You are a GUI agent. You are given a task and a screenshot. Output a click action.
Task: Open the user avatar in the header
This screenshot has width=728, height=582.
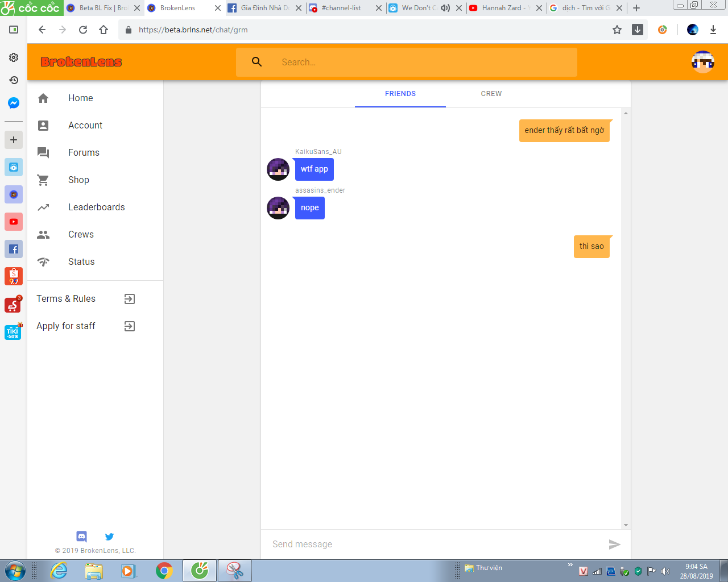coord(703,62)
